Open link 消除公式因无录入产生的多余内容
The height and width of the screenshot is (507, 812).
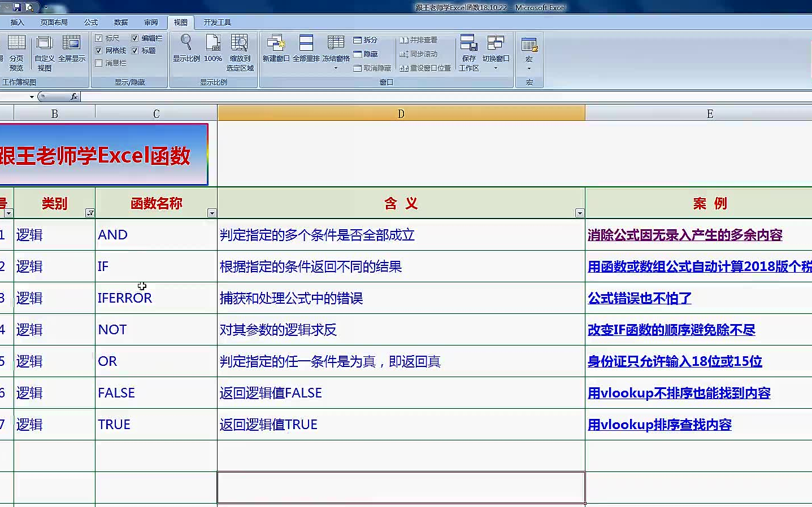click(685, 235)
